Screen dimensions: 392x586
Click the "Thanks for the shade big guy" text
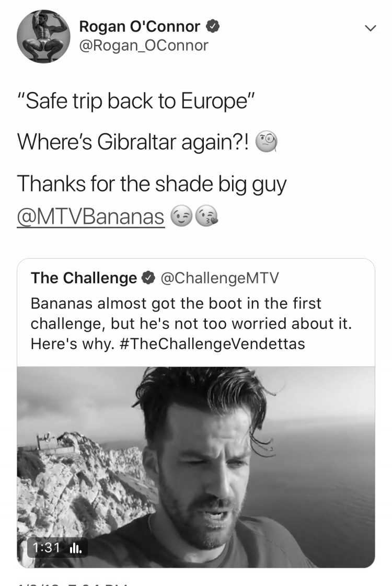152,184
